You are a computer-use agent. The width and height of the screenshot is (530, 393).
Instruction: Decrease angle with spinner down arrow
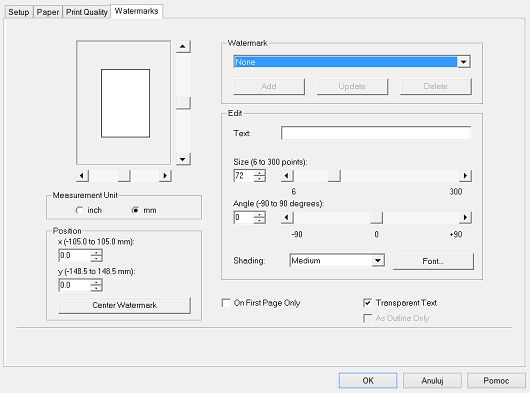(x=260, y=220)
